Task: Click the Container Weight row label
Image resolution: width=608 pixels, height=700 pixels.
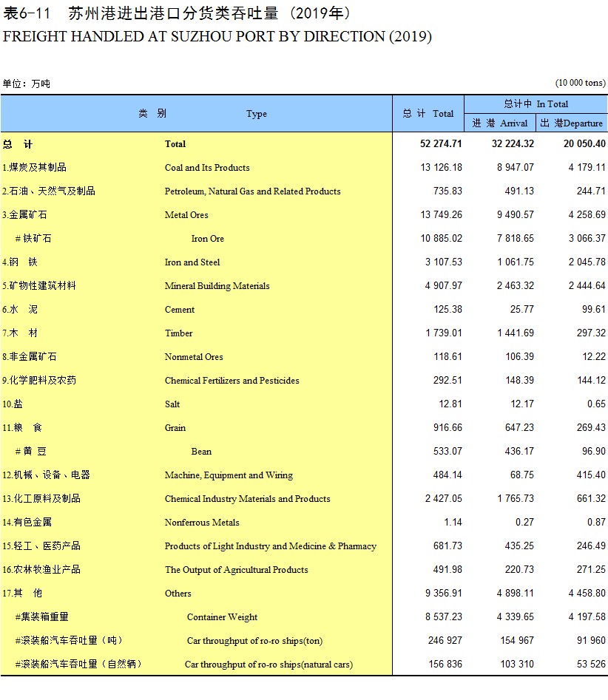Action: [x=222, y=617]
